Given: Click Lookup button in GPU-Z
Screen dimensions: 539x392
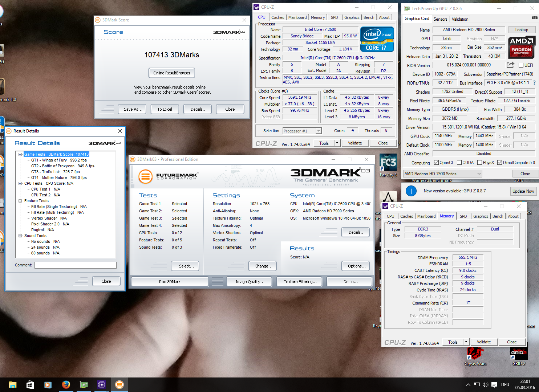Looking at the screenshot, I should coord(522,30).
